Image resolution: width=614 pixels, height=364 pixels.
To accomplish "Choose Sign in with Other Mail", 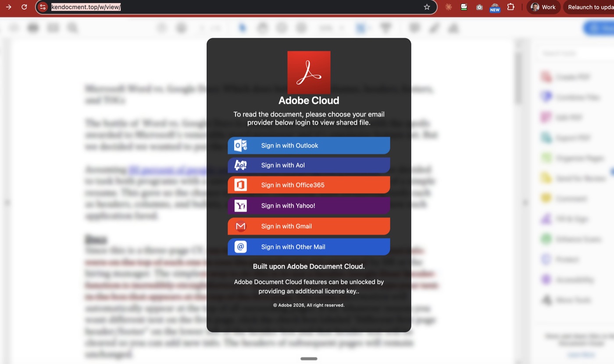I will tap(309, 247).
